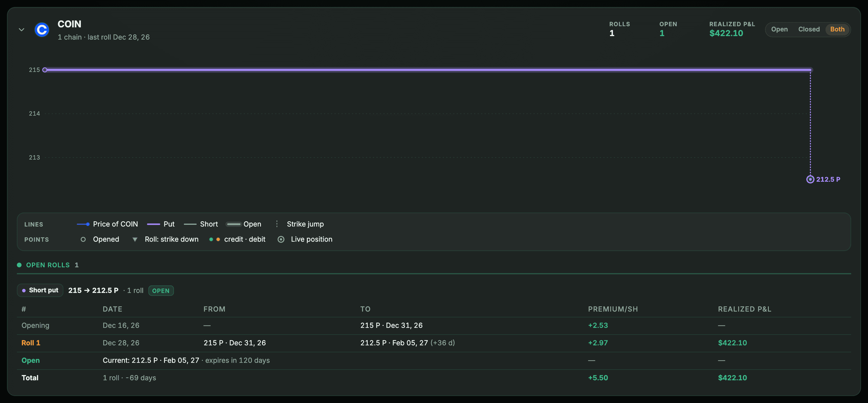Click the Short put chip
Screen dimensions: 868x403
coord(40,290)
